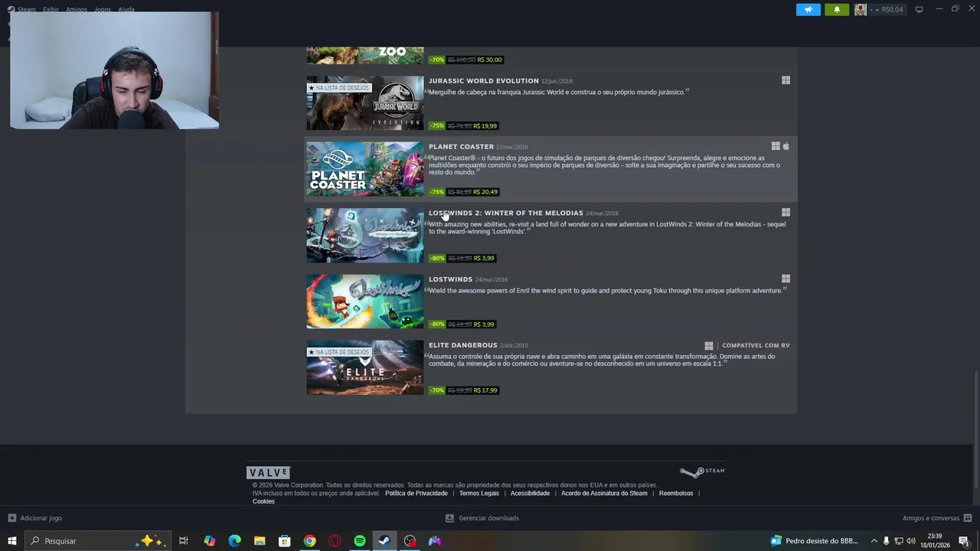Viewport: 980px width, 551px height.
Task: Open the Zoo game thumbnail at the top
Action: (x=365, y=55)
